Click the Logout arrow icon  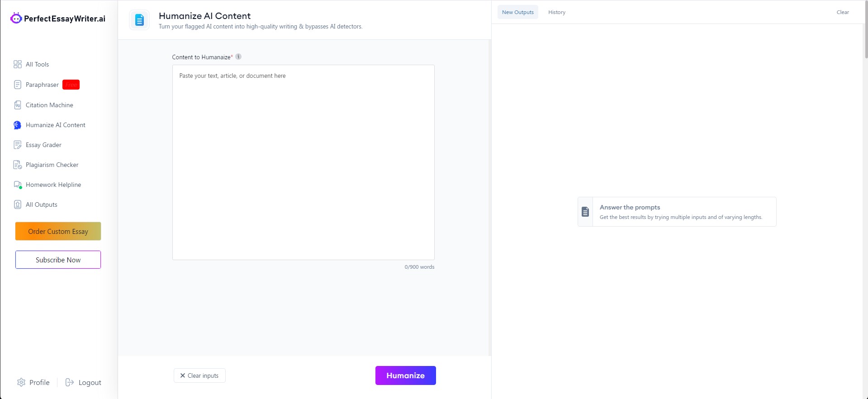(70, 382)
